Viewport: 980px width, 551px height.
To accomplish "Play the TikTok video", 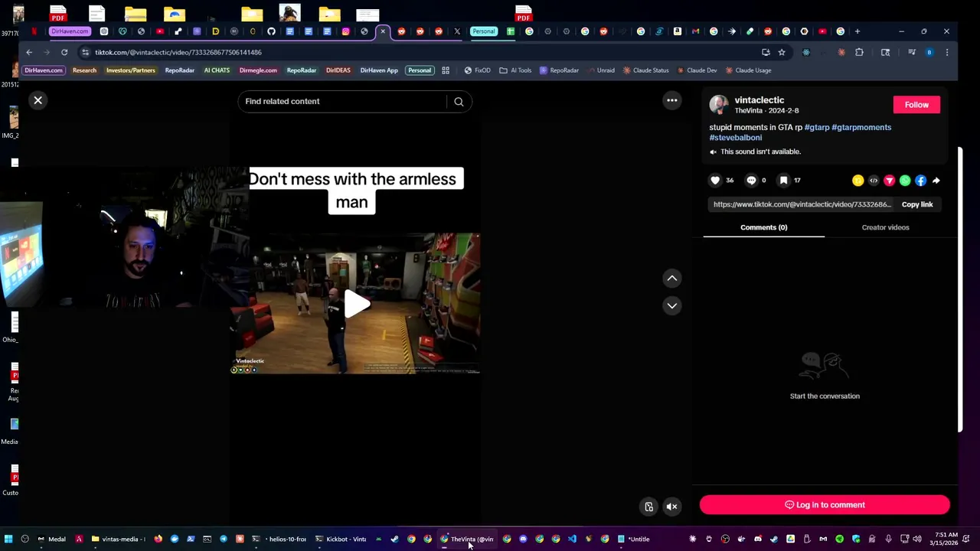I will 357,304.
